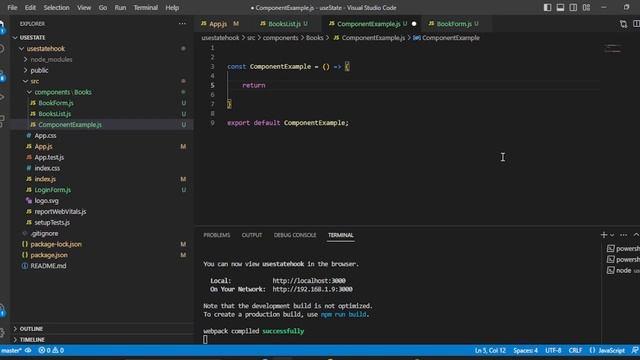640x360 pixels.
Task: Click the eye icon beside master* in status bar
Action: (28, 350)
